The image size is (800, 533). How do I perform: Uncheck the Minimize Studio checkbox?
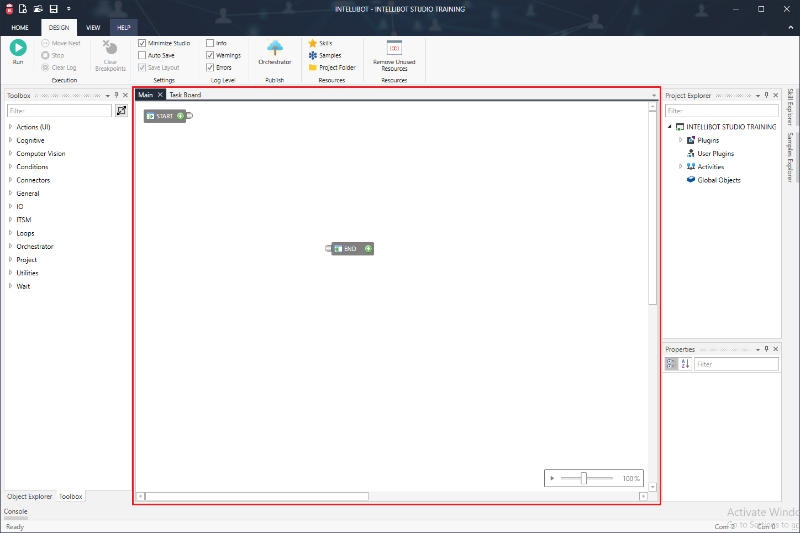point(142,43)
